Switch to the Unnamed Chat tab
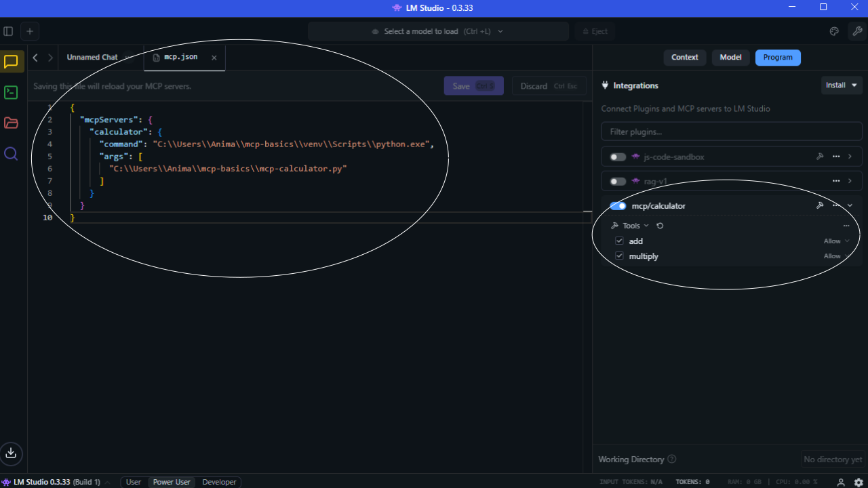868x488 pixels. 92,58
